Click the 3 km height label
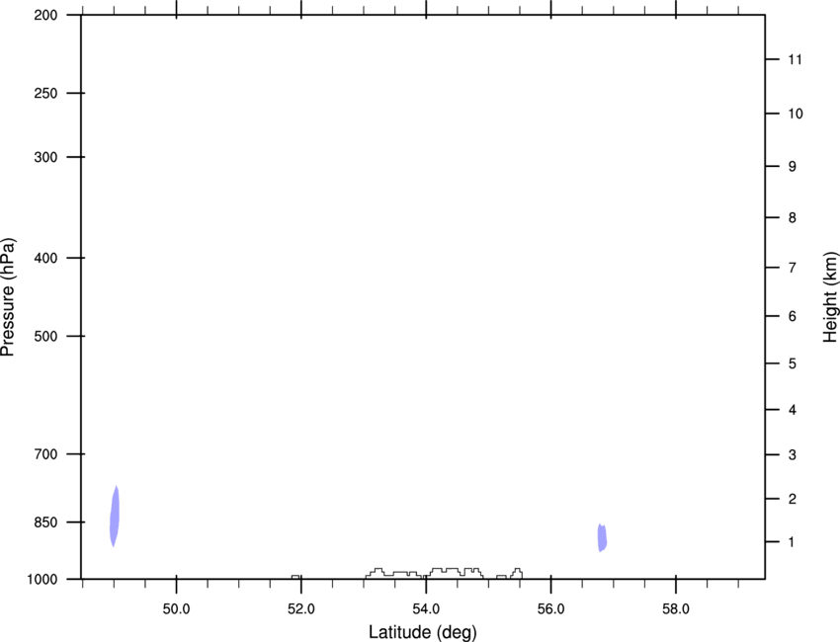This screenshot has width=840, height=642. pos(793,455)
